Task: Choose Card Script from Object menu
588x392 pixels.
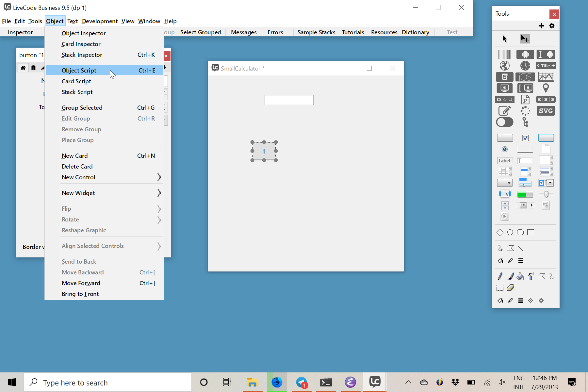Action: tap(105, 81)
